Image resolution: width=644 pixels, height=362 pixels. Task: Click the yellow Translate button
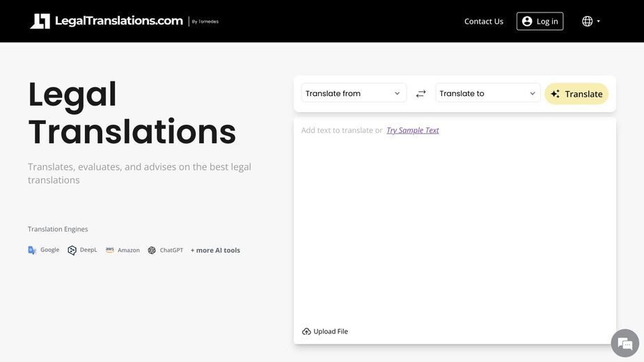(576, 94)
